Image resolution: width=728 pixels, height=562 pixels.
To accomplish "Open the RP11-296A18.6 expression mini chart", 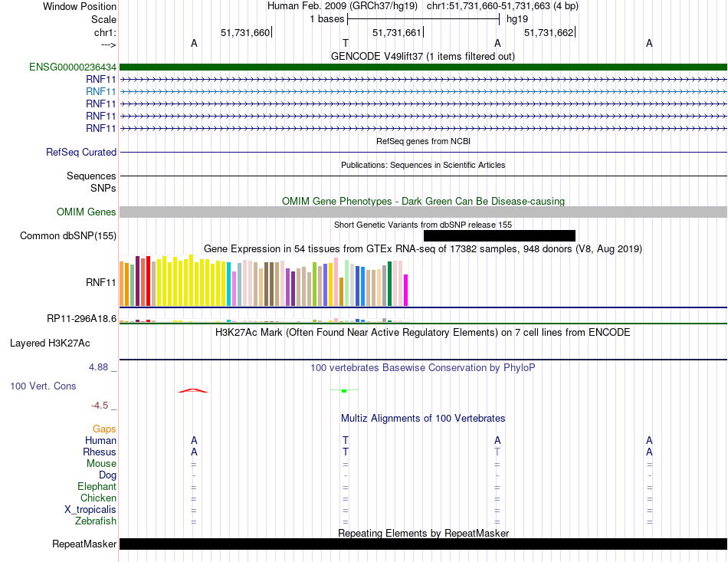I will [x=264, y=320].
